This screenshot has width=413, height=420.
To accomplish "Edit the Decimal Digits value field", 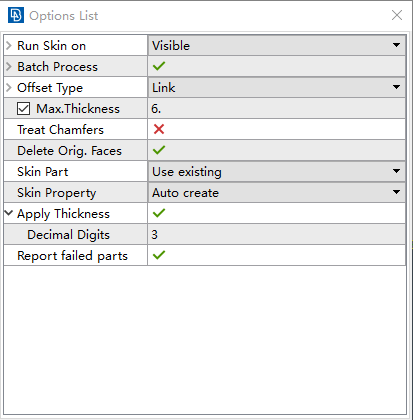I will pos(277,235).
